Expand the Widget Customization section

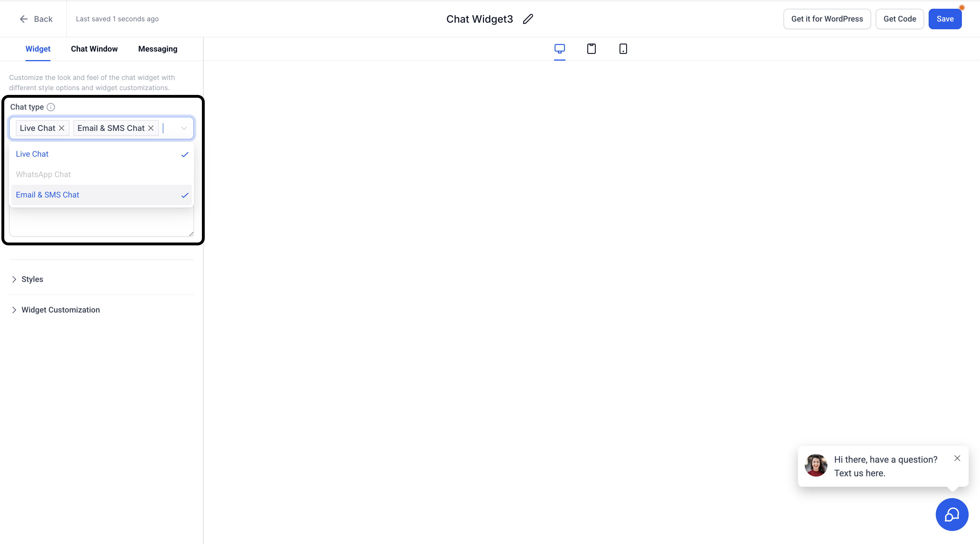(x=60, y=310)
